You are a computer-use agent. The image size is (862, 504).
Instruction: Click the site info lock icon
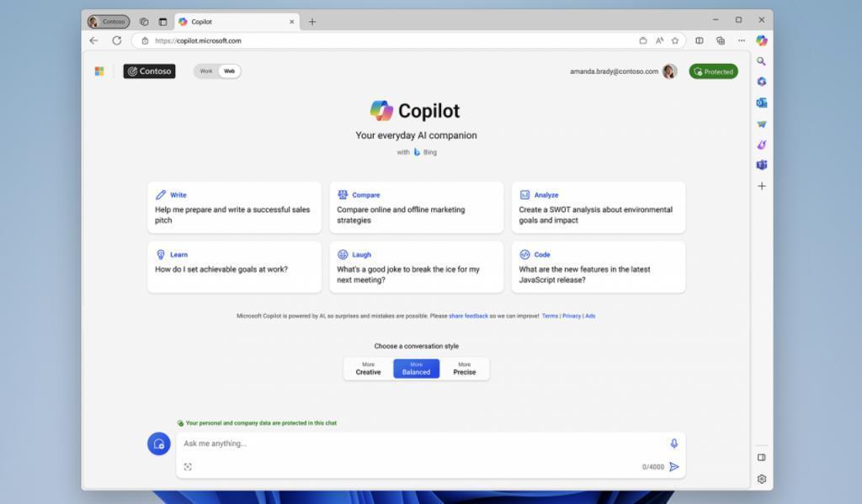[145, 40]
